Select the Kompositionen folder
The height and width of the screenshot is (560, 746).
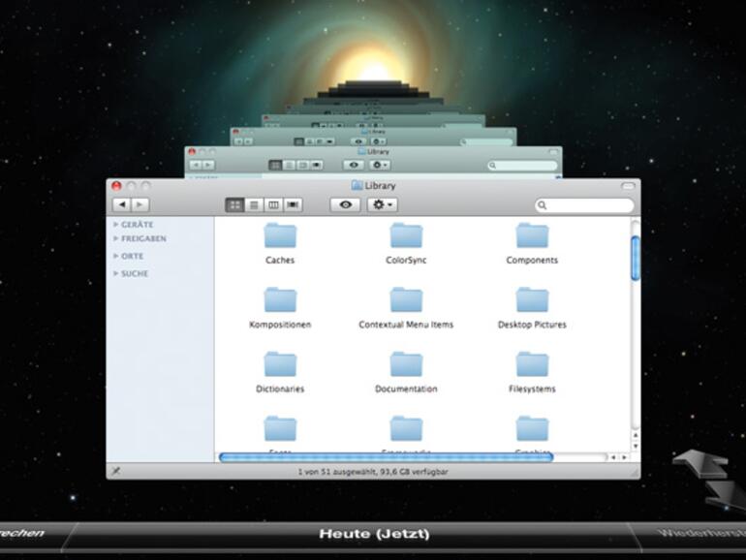point(280,299)
